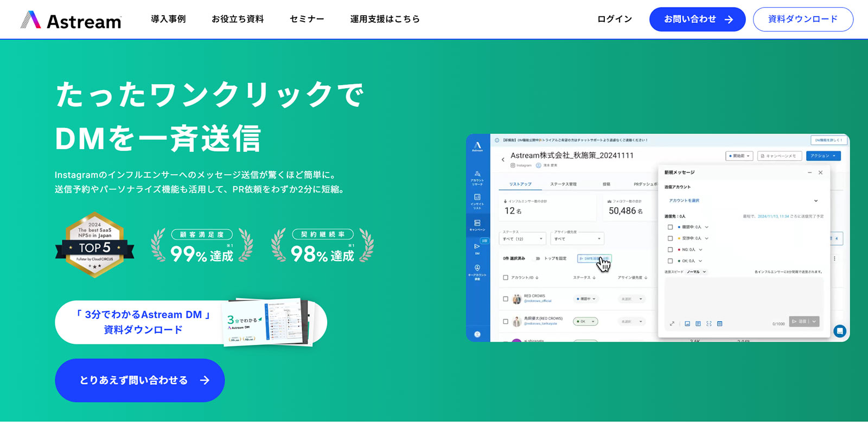
Task: Open the 送信スピード ノーマル dropdown
Action: pos(697,272)
